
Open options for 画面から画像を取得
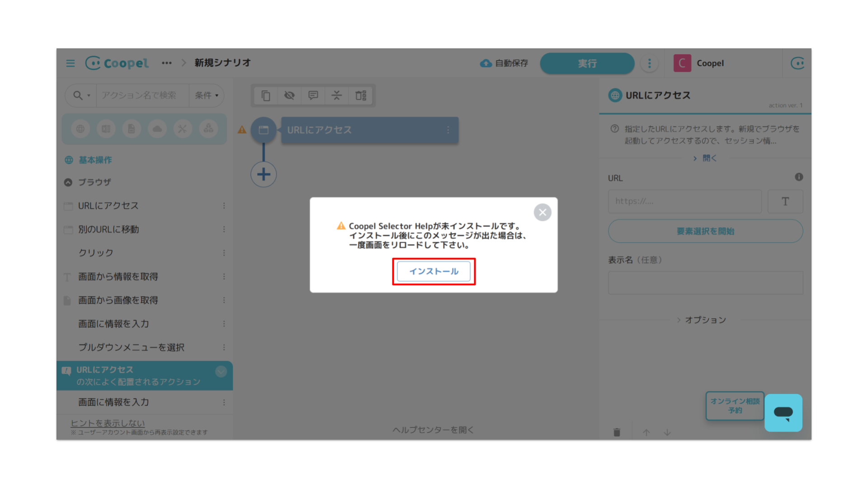point(224,300)
